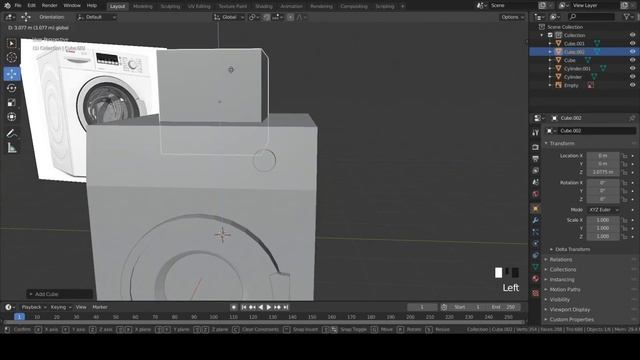
Task: Open the Render properties tab
Action: click(x=536, y=147)
